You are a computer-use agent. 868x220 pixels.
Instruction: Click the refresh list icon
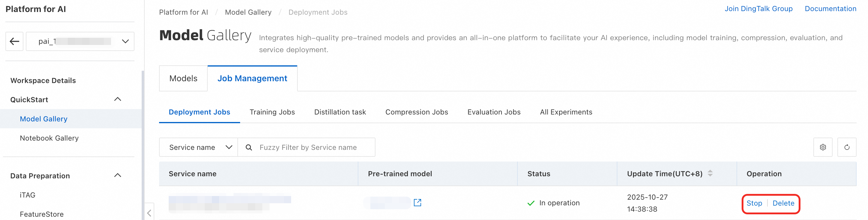click(x=846, y=147)
